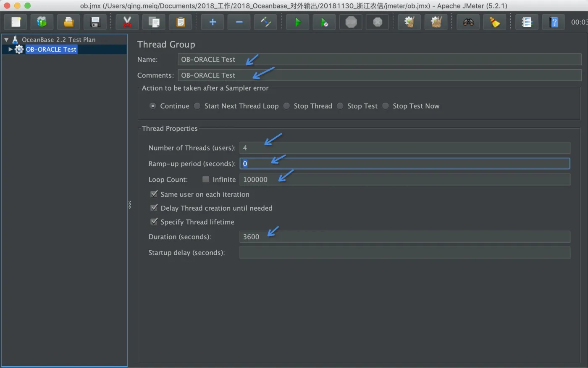Check the Infinite loop checkbox
Image resolution: width=588 pixels, height=368 pixels.
(206, 179)
